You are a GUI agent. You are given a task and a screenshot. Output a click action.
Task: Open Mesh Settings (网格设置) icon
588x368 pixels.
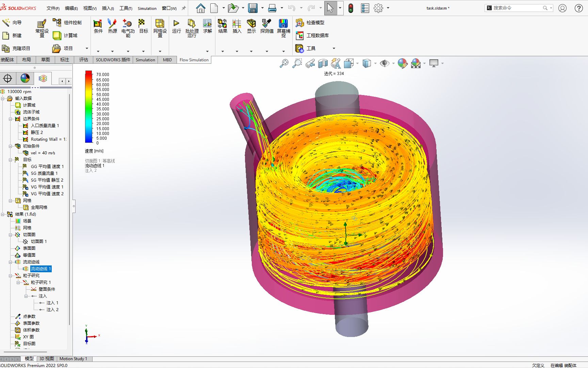(160, 28)
